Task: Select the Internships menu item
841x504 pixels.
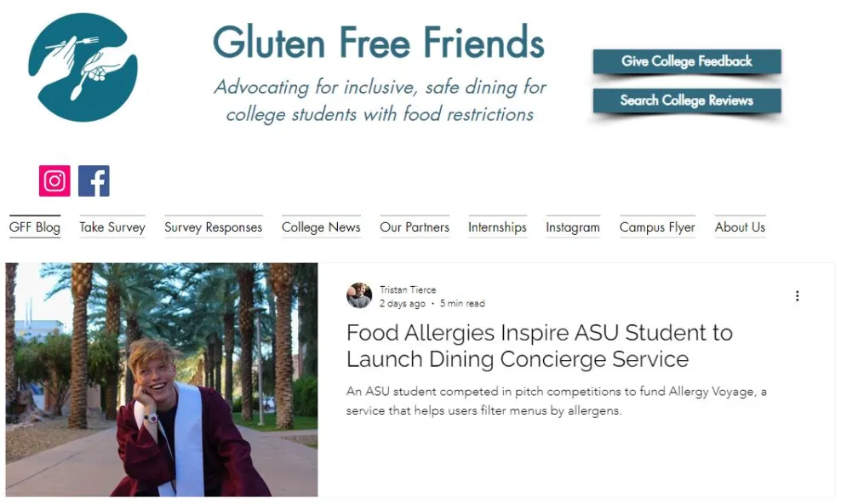Action: pyautogui.click(x=497, y=227)
